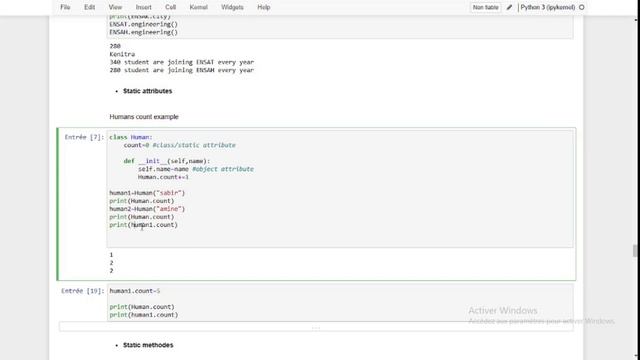Image resolution: width=640 pixels, height=360 pixels.
Task: Click the Entrée [7]: prompt
Action: click(84, 137)
